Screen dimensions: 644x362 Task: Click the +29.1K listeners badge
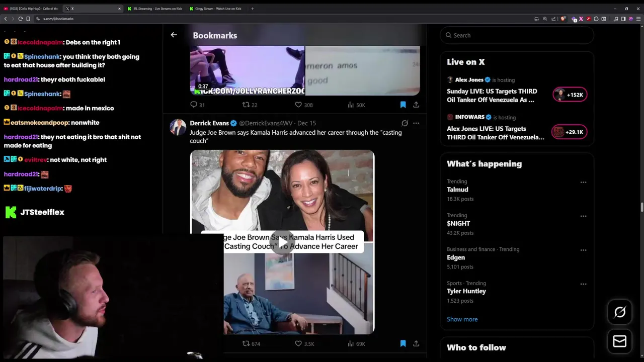coord(569,132)
